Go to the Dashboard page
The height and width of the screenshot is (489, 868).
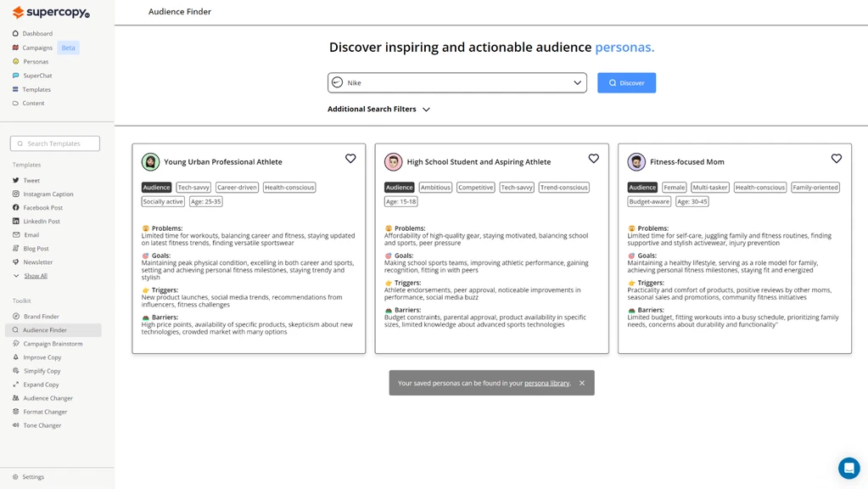(x=37, y=34)
